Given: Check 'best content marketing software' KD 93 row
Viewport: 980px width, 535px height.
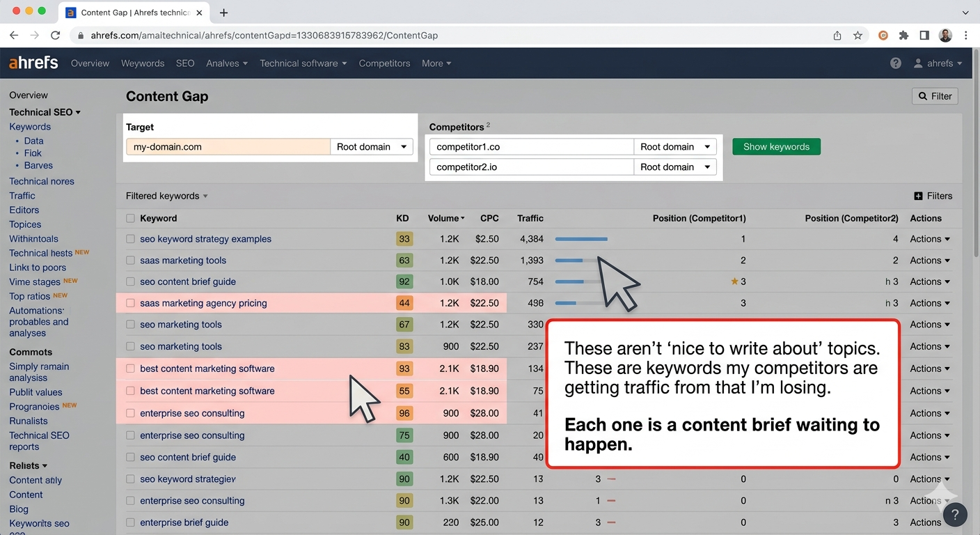Looking at the screenshot, I should point(130,369).
